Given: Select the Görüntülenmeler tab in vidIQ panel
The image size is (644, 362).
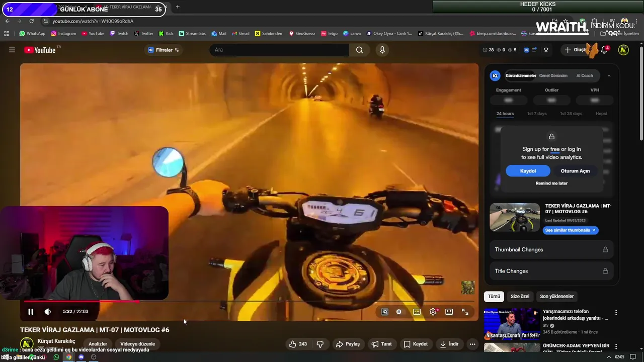Looking at the screenshot, I should tap(521, 76).
